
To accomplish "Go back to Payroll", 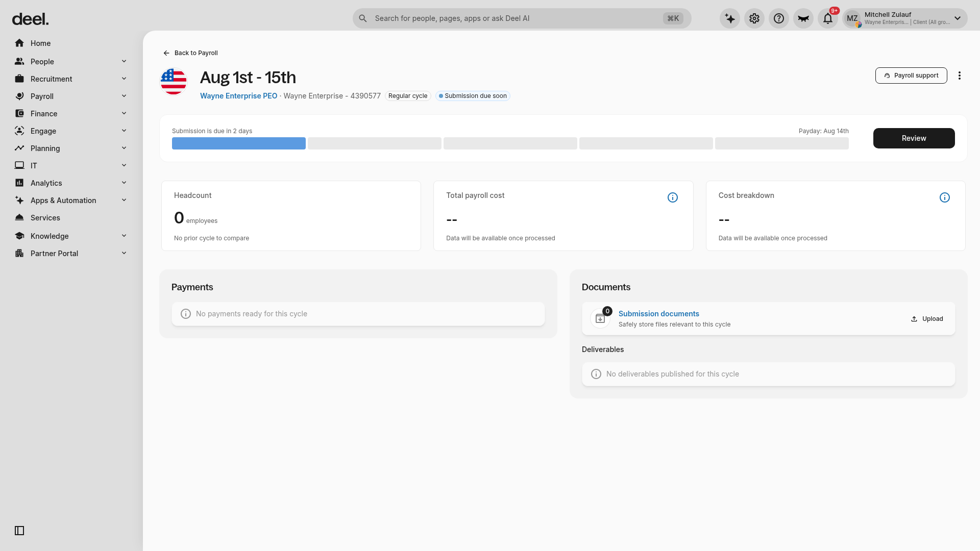I will (x=190, y=53).
